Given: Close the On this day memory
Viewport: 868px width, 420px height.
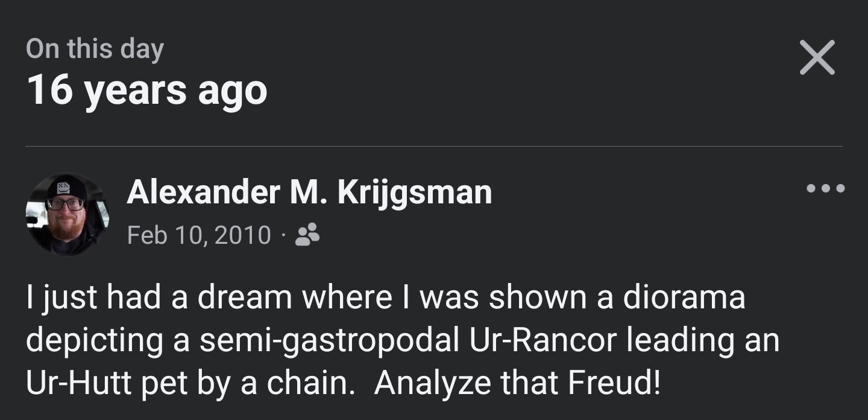Looking at the screenshot, I should pyautogui.click(x=817, y=57).
